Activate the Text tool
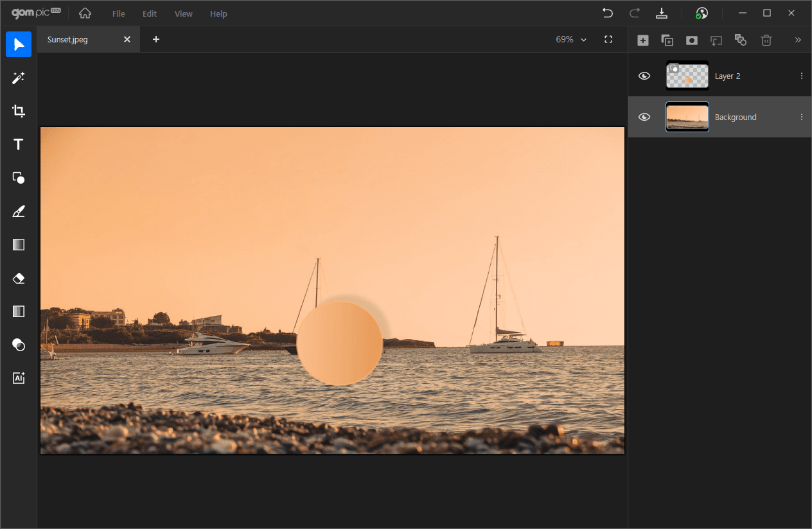 tap(19, 144)
